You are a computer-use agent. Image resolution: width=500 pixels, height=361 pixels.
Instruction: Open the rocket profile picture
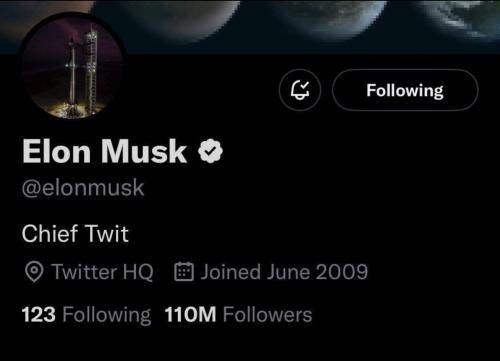pos(72,67)
